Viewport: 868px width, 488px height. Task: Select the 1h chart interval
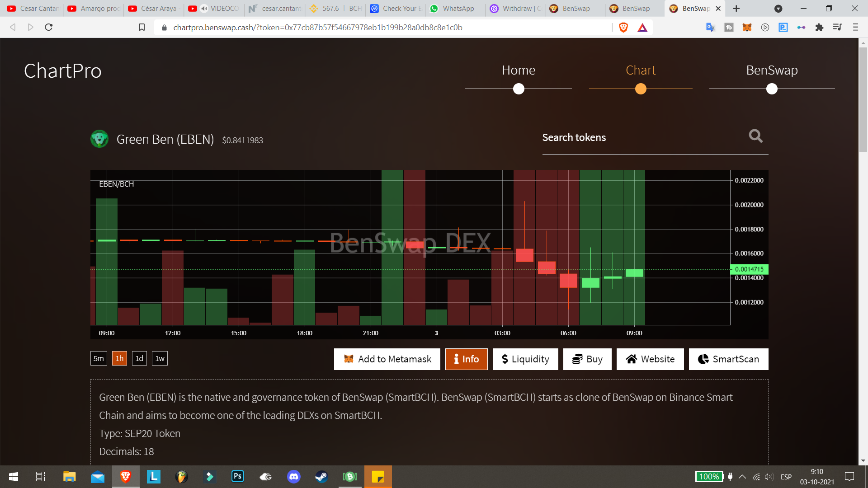(119, 358)
